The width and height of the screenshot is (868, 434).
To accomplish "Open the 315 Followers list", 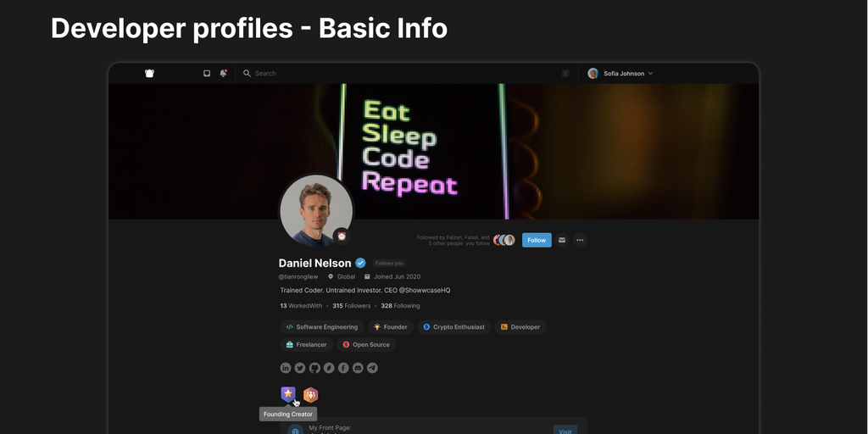I will click(x=352, y=305).
